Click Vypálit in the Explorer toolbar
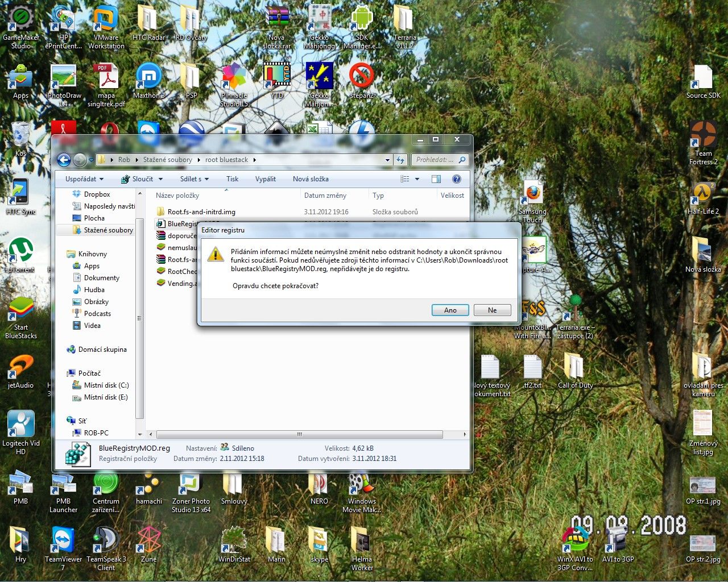This screenshot has width=728, height=582. 265,179
